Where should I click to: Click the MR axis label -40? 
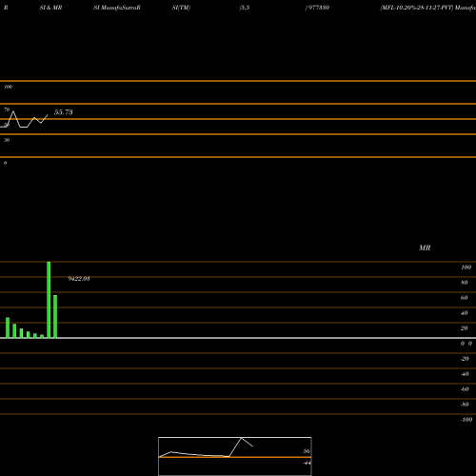465,374
